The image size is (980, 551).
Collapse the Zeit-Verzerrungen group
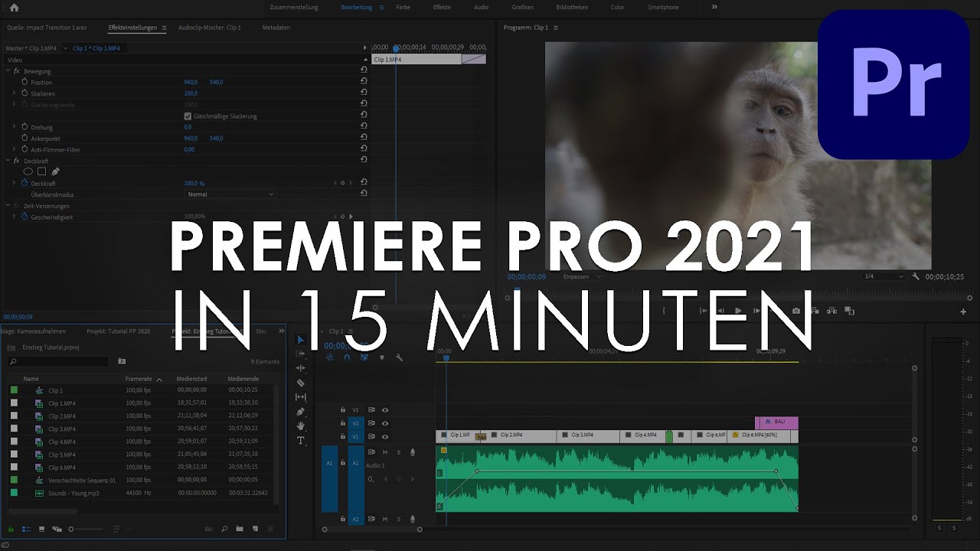[x=8, y=206]
